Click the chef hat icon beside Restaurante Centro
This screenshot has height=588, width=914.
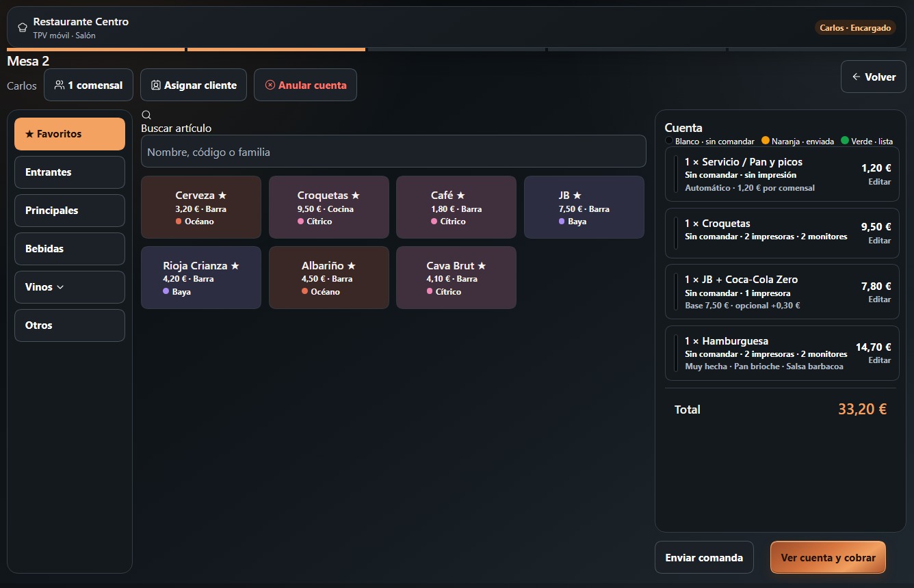click(23, 27)
